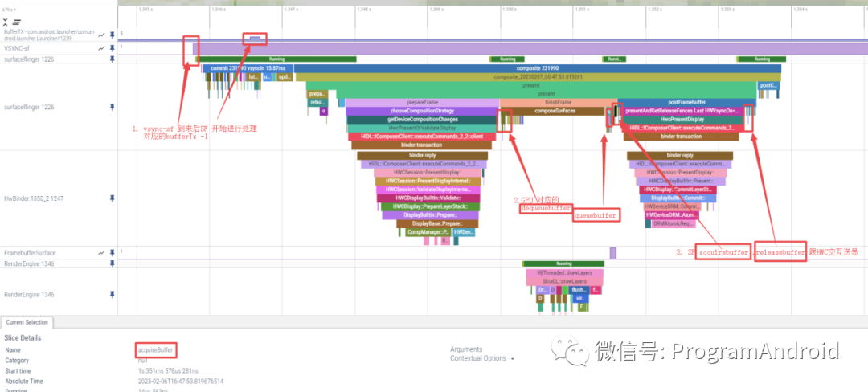The width and height of the screenshot is (868, 392).
Task: Open counter chart options for VSYNC-sf track
Action: 102,48
